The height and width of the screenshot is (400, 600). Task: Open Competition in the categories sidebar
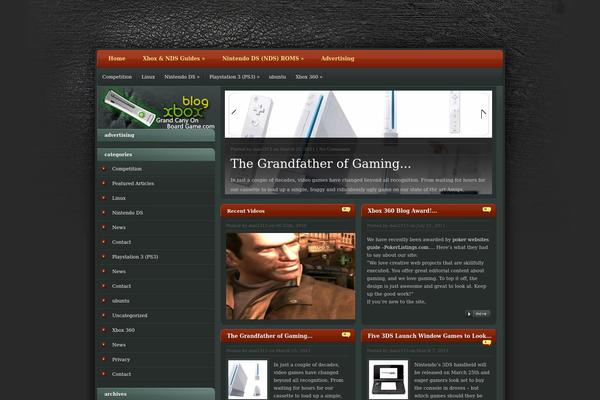(x=127, y=169)
